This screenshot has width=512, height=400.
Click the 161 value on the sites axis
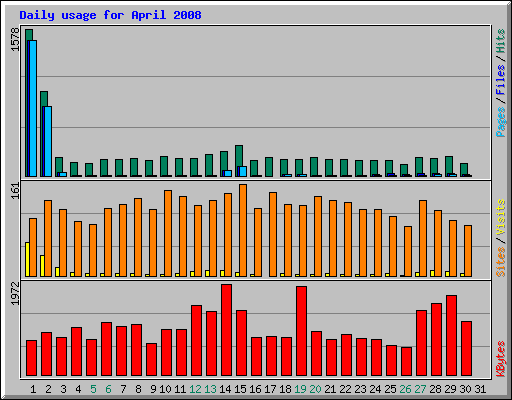pyautogui.click(x=15, y=191)
